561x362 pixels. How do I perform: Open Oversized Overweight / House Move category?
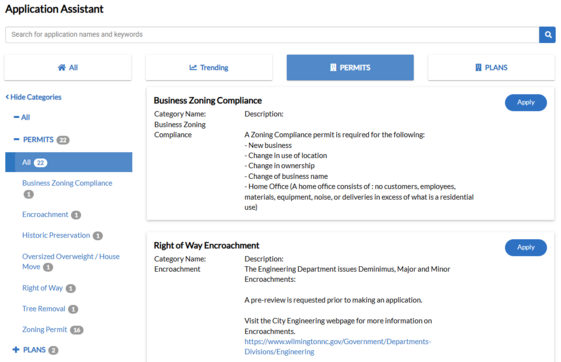71,261
